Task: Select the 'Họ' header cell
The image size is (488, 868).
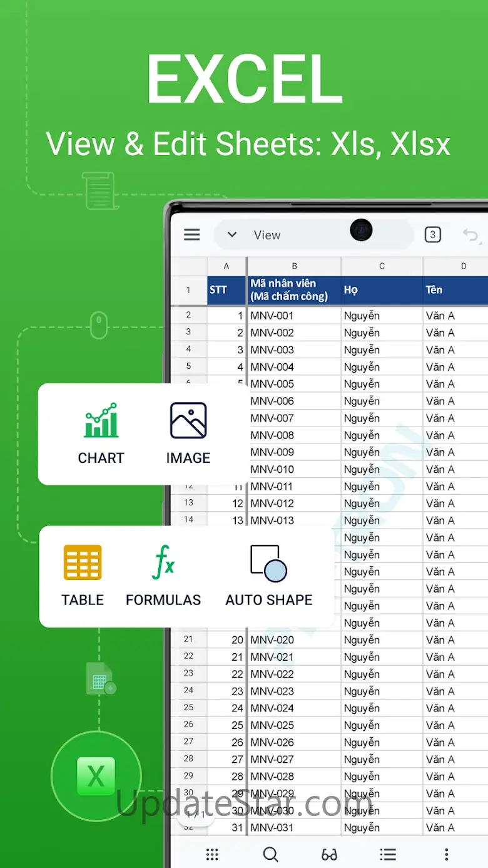Action: coord(382,291)
